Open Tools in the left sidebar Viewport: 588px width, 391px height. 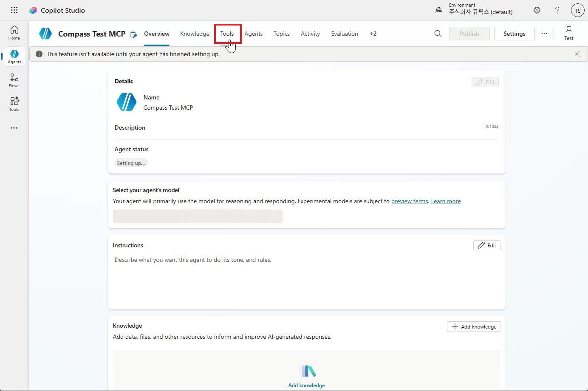(x=14, y=104)
